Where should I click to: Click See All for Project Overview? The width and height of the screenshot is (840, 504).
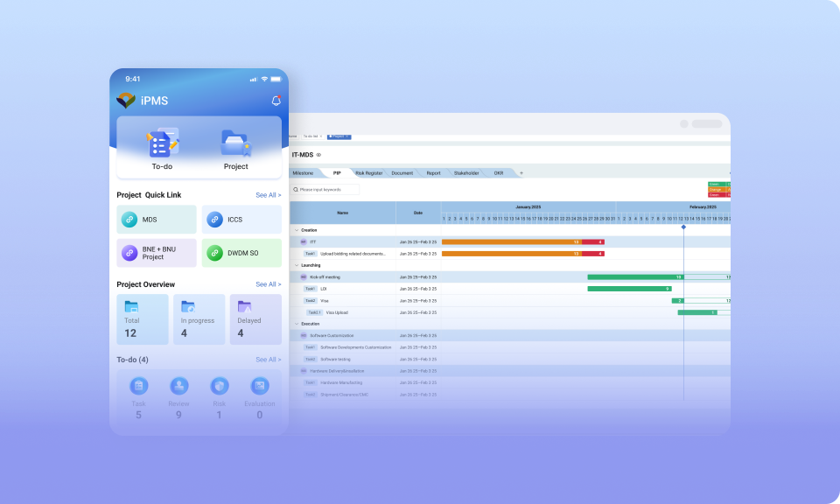[x=268, y=284]
